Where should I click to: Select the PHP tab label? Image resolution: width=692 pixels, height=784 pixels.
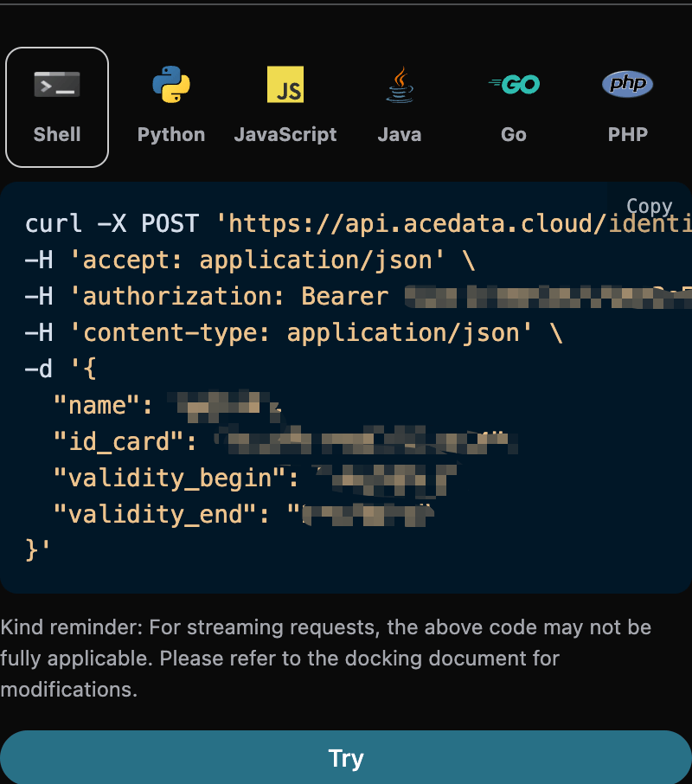coord(627,135)
